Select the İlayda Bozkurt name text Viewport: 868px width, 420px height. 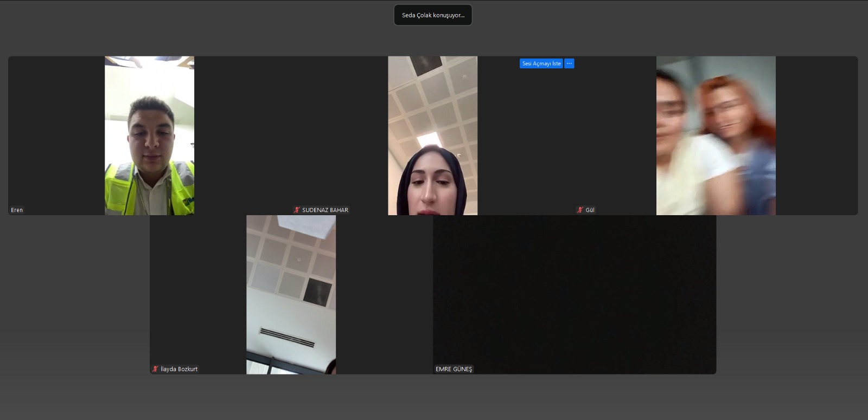(179, 369)
